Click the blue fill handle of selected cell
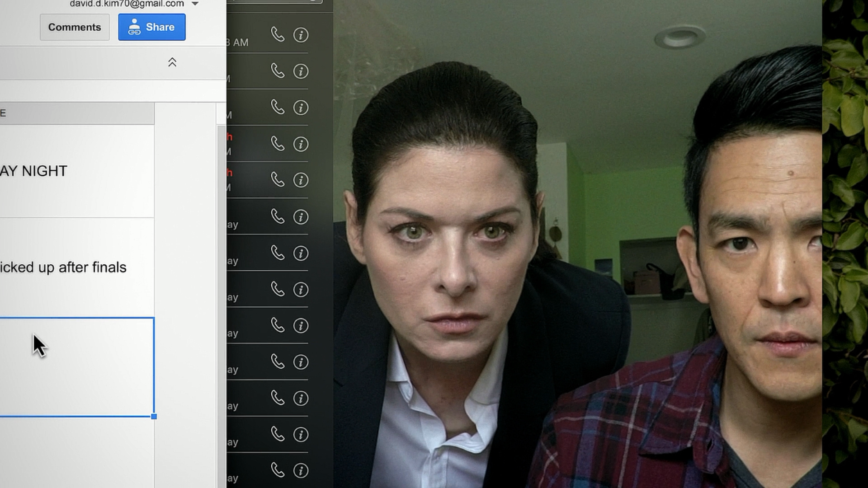Screen dimensions: 868x488 point(154,417)
